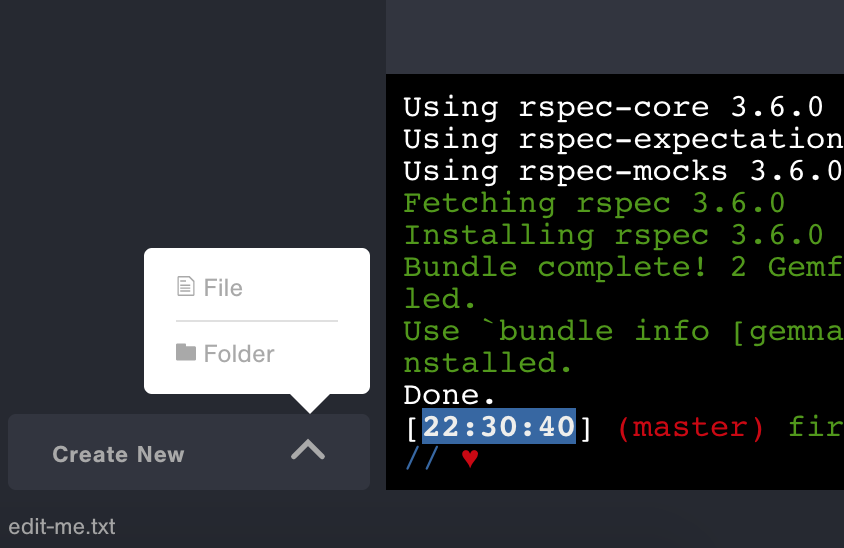Click the Folder icon in popup

185,353
